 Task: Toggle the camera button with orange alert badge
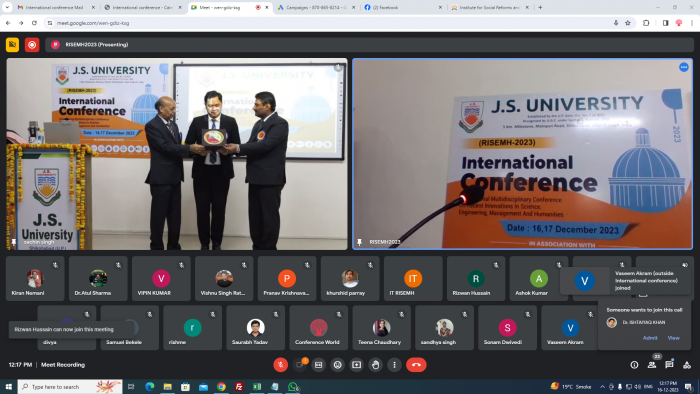300,365
